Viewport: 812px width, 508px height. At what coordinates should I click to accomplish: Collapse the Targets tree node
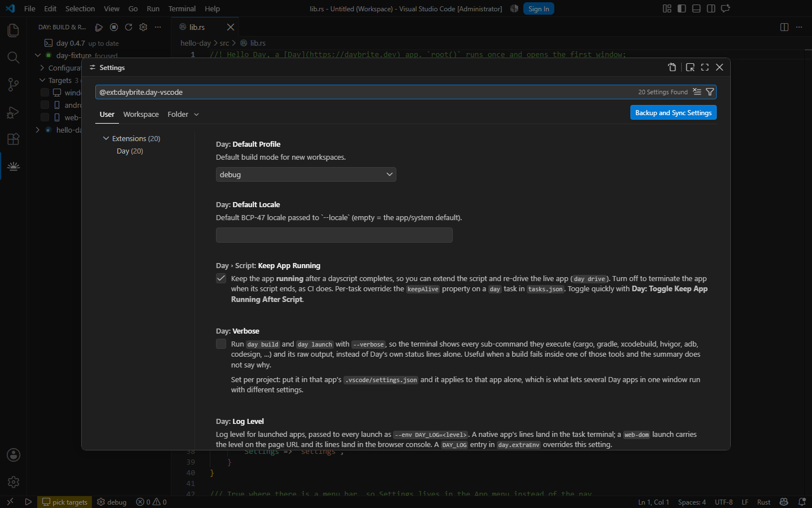click(x=42, y=80)
